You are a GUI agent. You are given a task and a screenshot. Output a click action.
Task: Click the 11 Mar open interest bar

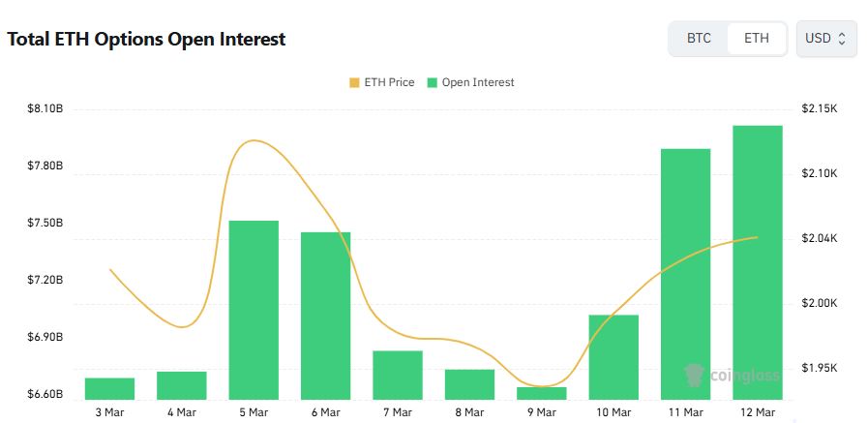pos(686,273)
